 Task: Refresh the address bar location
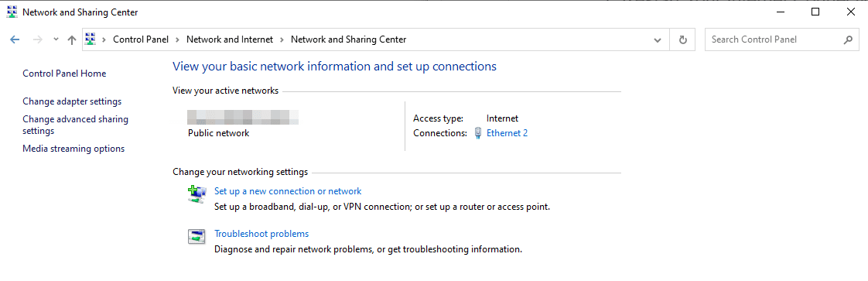pos(682,39)
